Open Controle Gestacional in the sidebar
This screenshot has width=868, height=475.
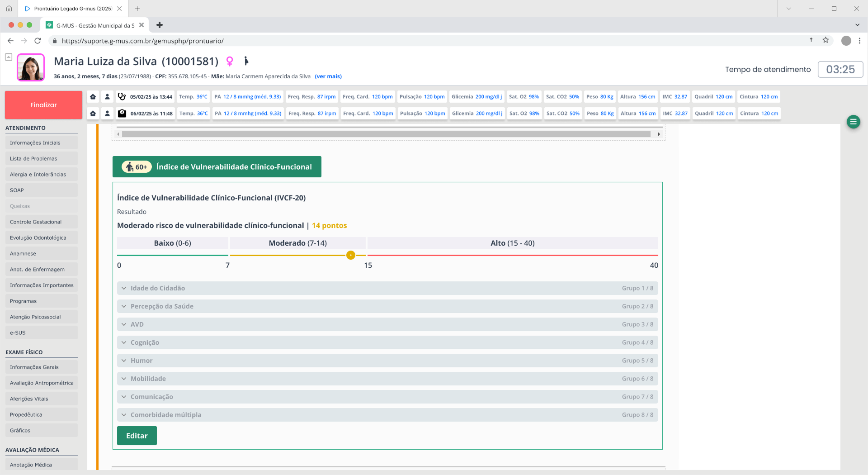pyautogui.click(x=42, y=222)
